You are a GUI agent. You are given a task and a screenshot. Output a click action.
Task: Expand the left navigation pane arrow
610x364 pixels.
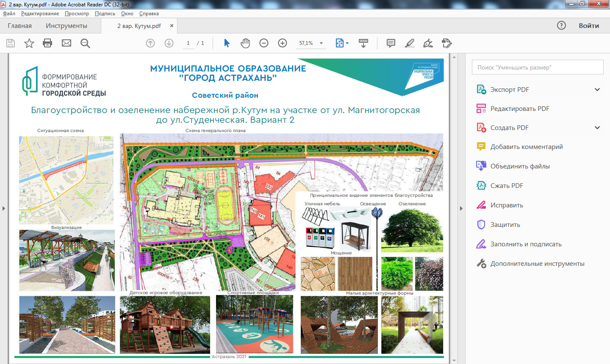click(x=4, y=208)
